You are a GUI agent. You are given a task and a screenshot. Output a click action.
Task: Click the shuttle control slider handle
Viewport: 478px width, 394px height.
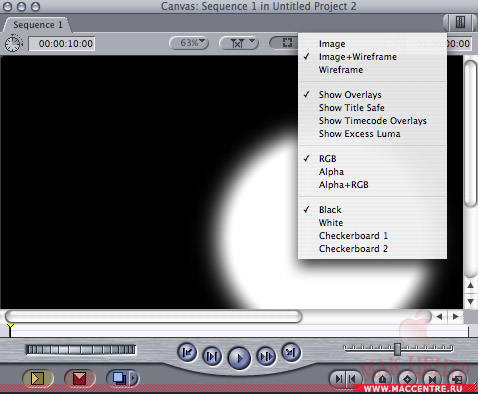click(397, 349)
